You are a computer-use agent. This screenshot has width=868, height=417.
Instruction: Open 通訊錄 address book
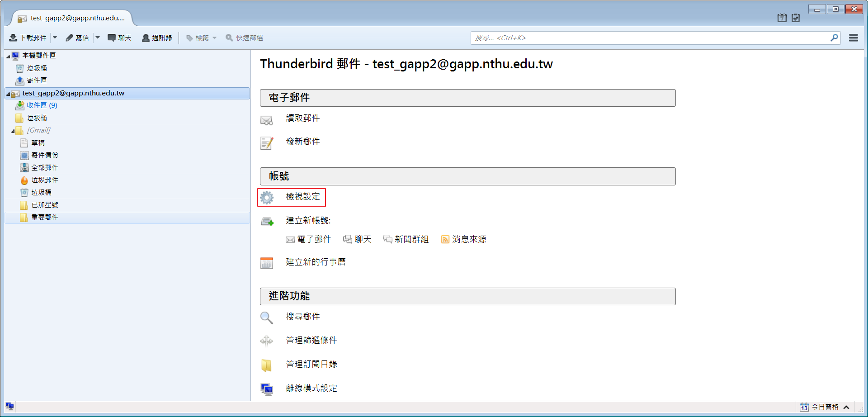coord(157,38)
